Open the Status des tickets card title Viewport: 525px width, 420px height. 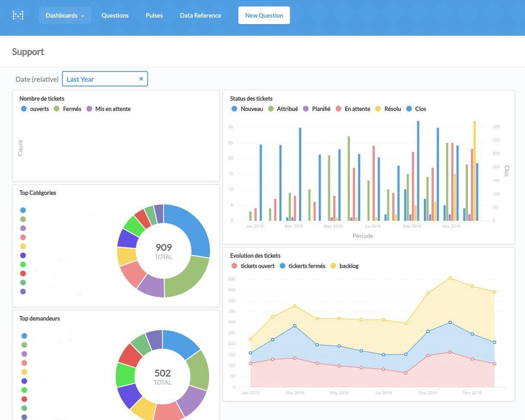click(x=251, y=98)
